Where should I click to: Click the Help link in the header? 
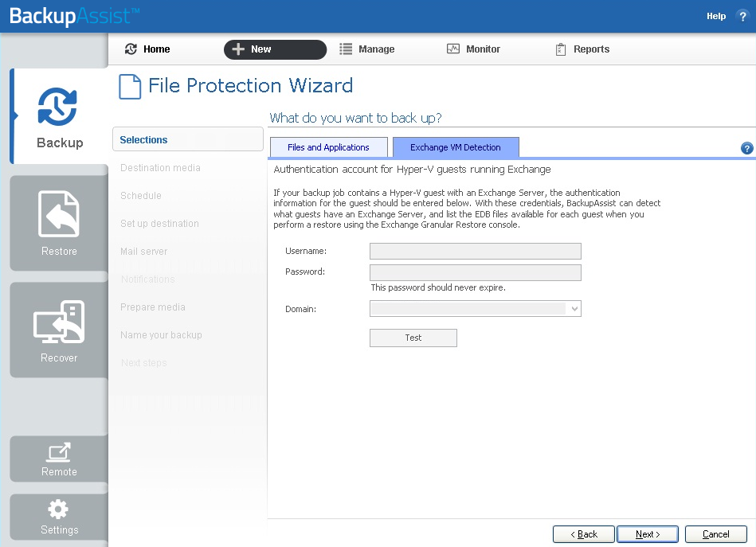(x=716, y=17)
